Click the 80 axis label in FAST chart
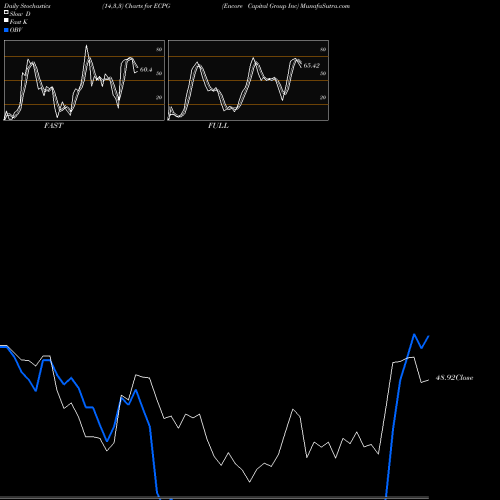This screenshot has height=500, width=500. [x=159, y=49]
